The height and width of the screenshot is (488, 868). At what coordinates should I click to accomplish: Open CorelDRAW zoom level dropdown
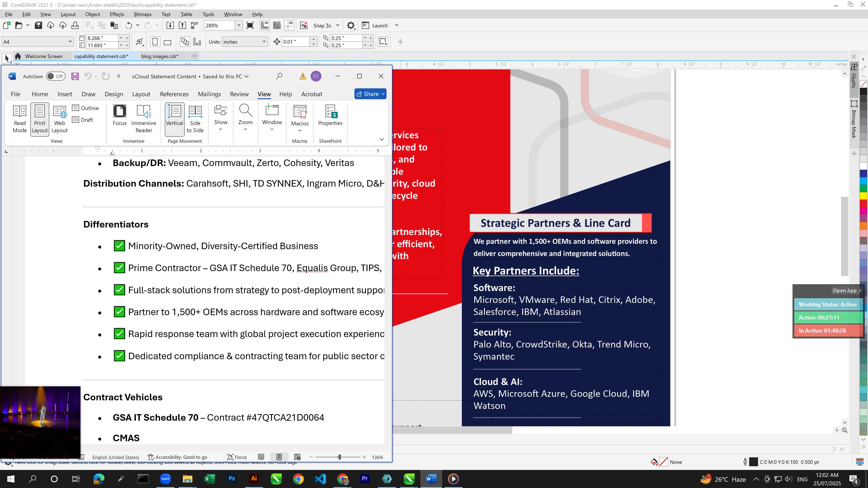coord(238,25)
